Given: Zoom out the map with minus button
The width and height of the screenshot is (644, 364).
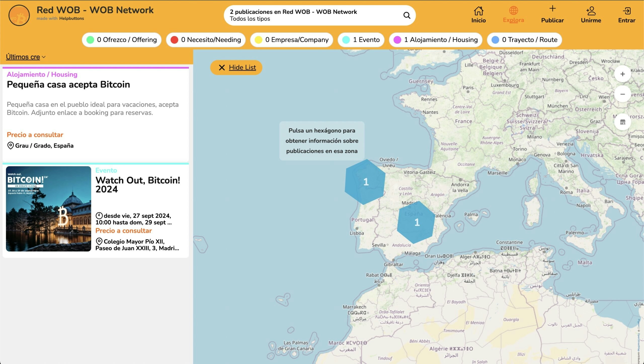Looking at the screenshot, I should pyautogui.click(x=623, y=94).
